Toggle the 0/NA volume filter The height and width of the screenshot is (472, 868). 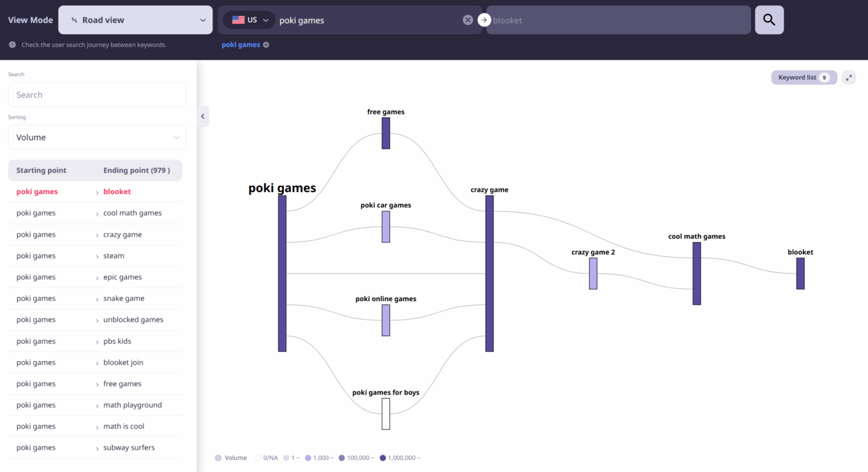point(258,457)
